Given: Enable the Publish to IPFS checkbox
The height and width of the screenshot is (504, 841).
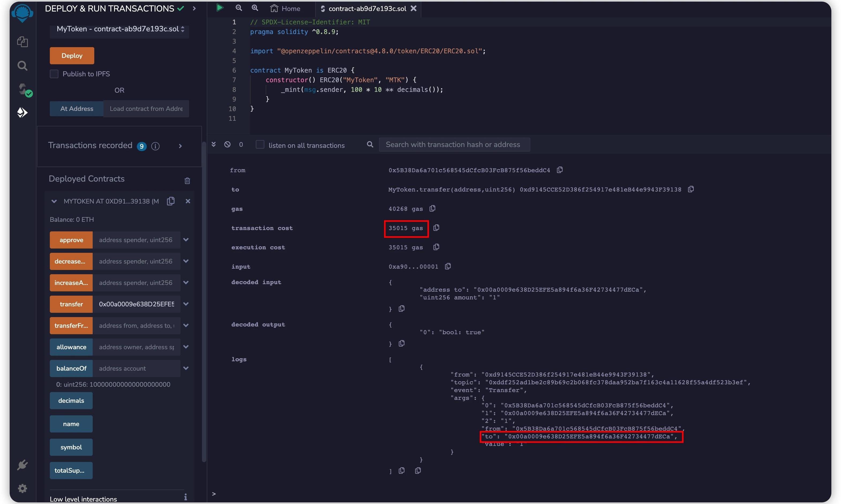Looking at the screenshot, I should (54, 74).
